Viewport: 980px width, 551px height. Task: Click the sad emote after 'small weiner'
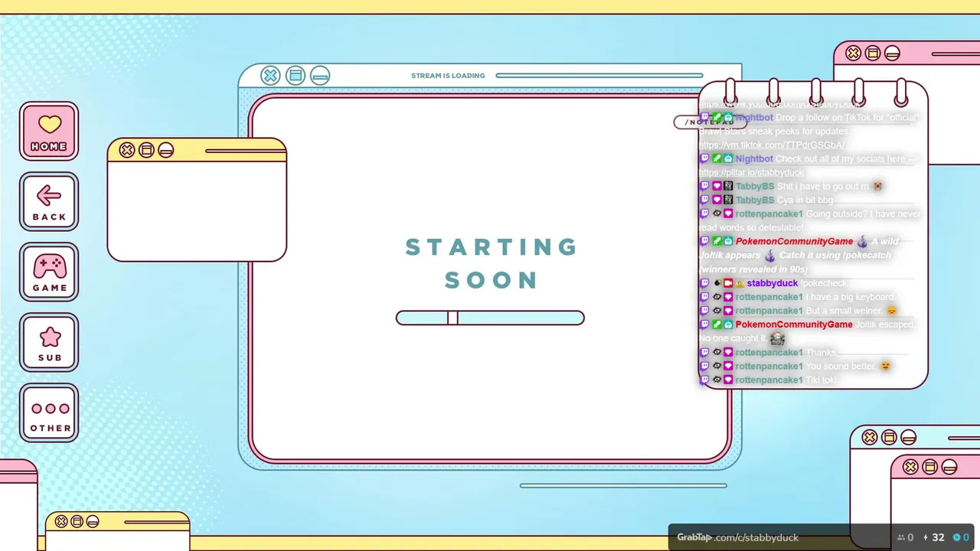point(891,311)
